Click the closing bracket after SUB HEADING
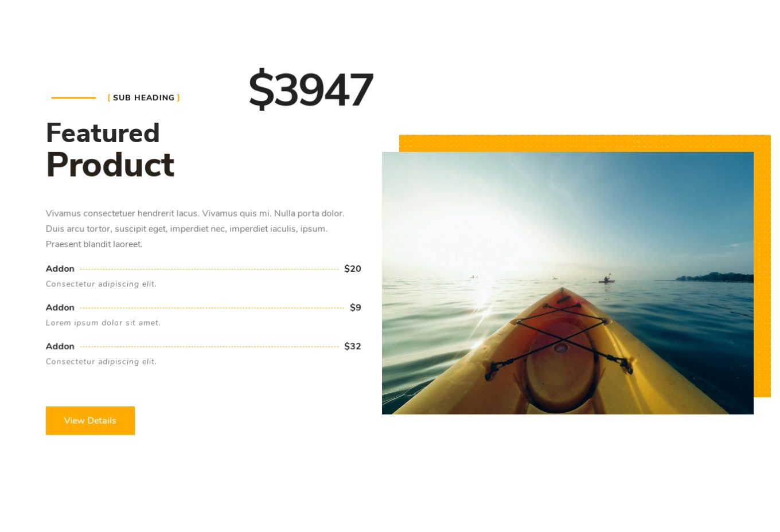Image resolution: width=780 pixels, height=532 pixels. (178, 97)
